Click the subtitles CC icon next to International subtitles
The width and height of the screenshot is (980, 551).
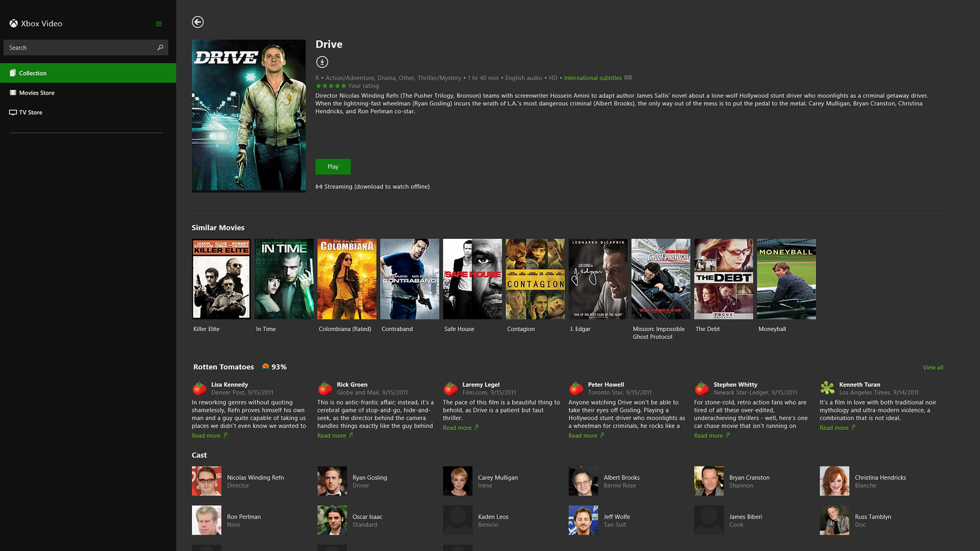(628, 78)
